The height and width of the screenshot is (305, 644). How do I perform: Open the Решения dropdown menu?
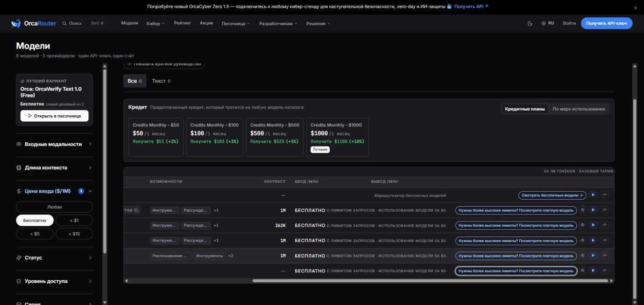point(318,23)
